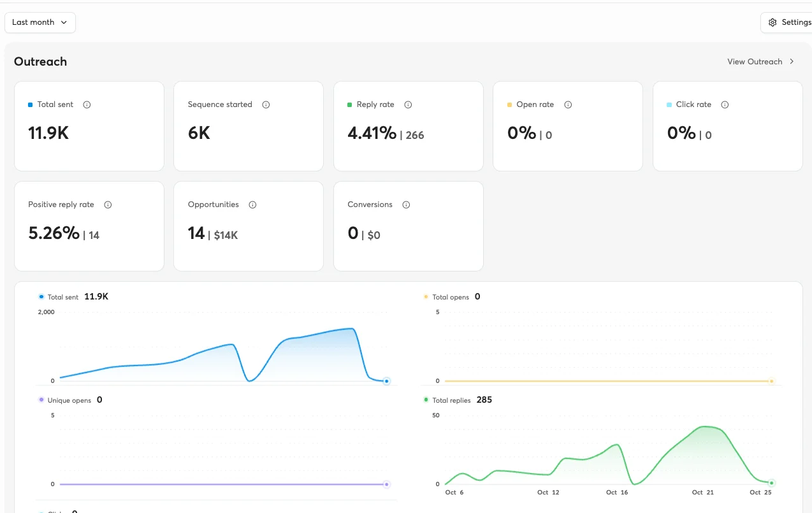Click the Total replies legend label
Screen dimensions: 812x513
point(451,400)
